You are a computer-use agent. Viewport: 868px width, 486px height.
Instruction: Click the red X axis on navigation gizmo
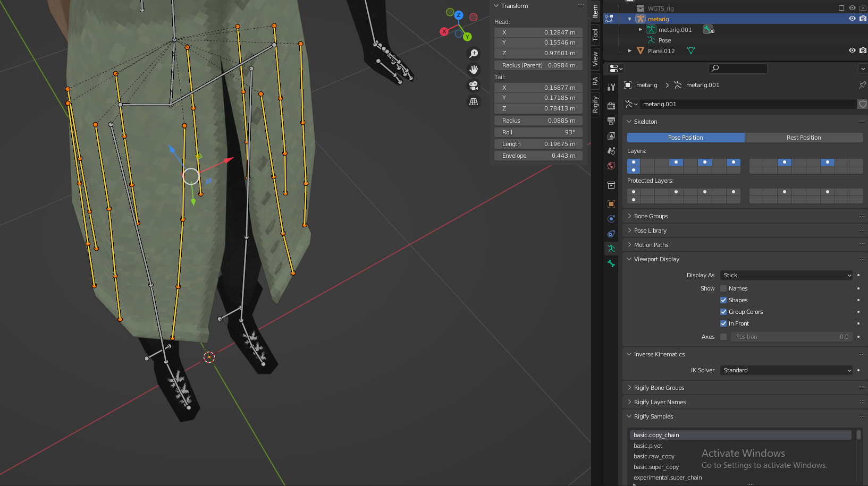click(444, 31)
